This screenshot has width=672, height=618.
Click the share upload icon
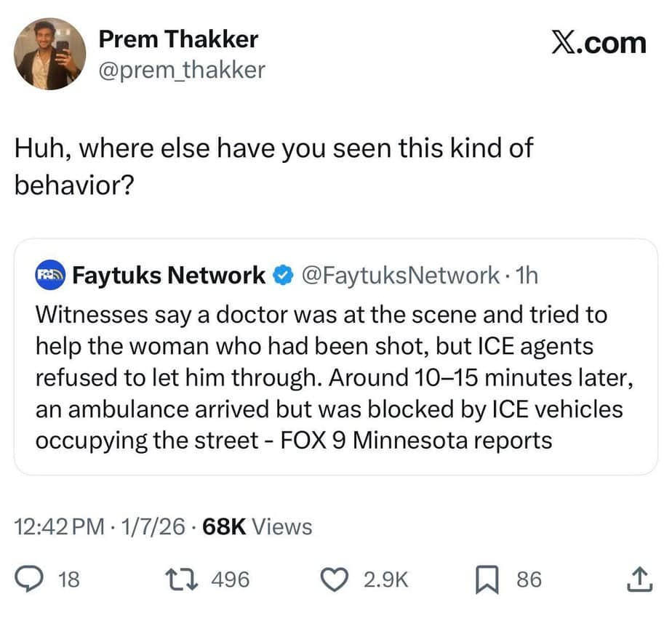pyautogui.click(x=634, y=579)
